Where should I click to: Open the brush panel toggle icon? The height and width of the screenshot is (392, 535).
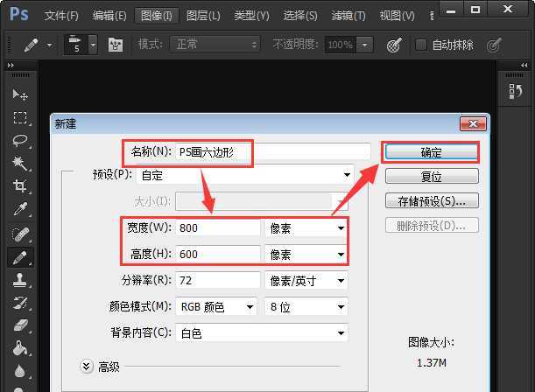[x=116, y=45]
